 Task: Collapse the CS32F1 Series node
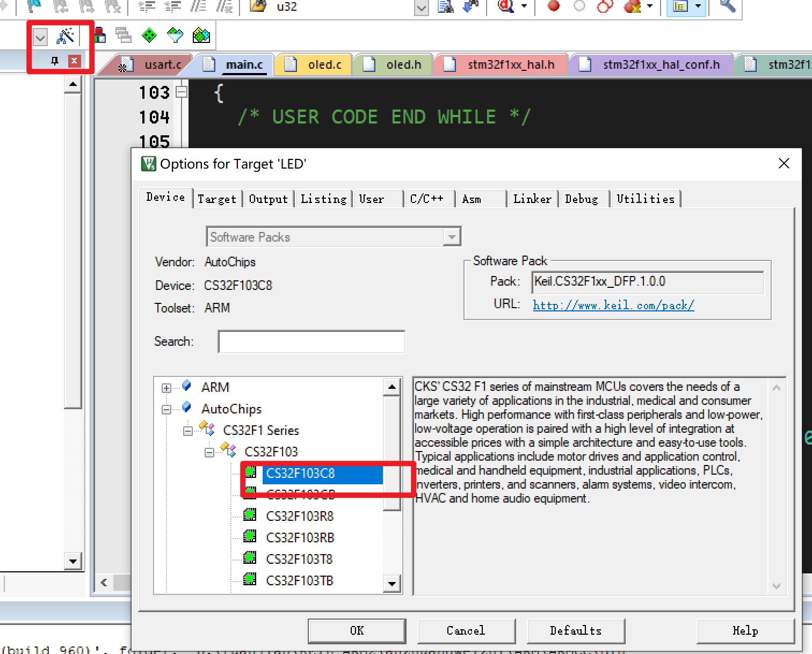tap(188, 431)
